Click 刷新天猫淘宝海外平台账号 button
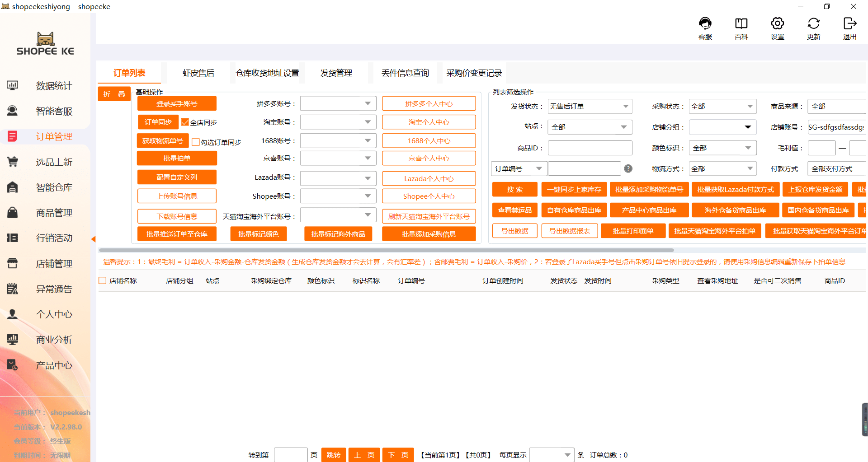Image resolution: width=868 pixels, height=462 pixels. (x=429, y=216)
